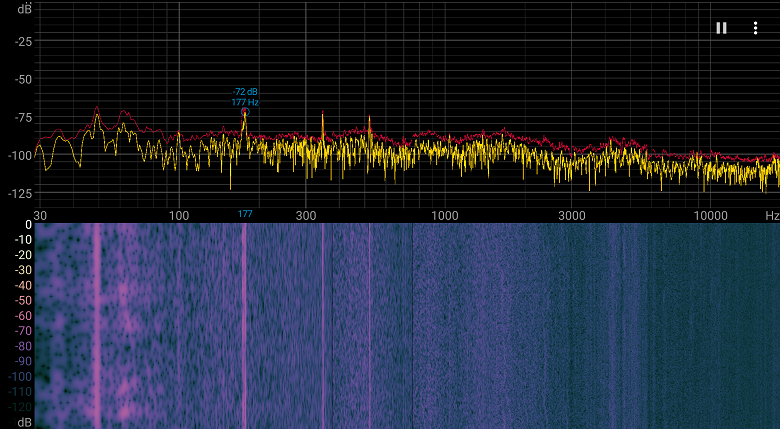Screen dimensions: 780x429
Task: Open the three-dot overflow menu
Action: tap(755, 28)
